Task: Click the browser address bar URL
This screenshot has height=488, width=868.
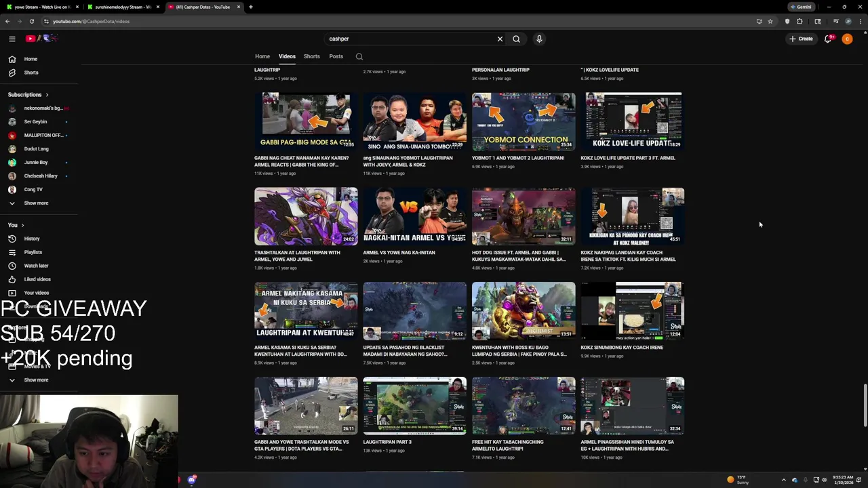Action: pyautogui.click(x=91, y=21)
